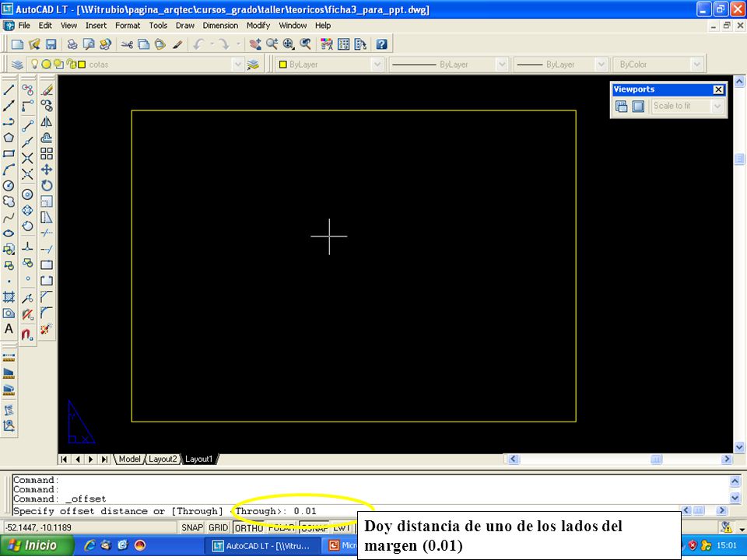Click the Cut scissors icon
Viewport: 747px width, 560px height.
[x=127, y=44]
